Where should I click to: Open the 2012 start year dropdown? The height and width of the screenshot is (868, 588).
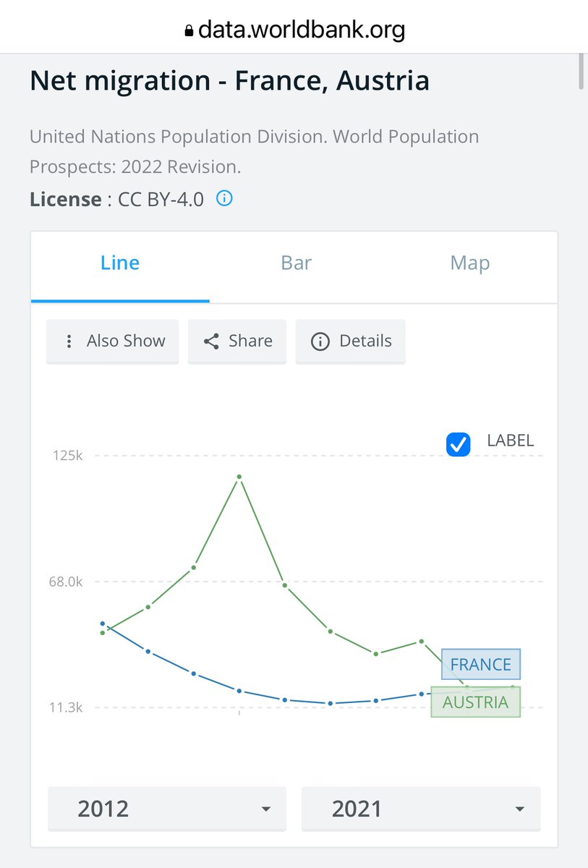[x=167, y=809]
